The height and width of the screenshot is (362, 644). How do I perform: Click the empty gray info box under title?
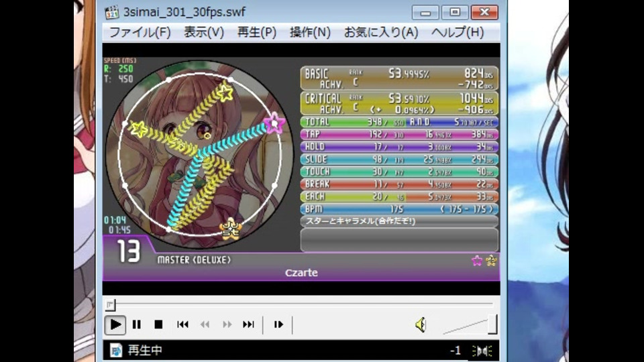[399, 240]
